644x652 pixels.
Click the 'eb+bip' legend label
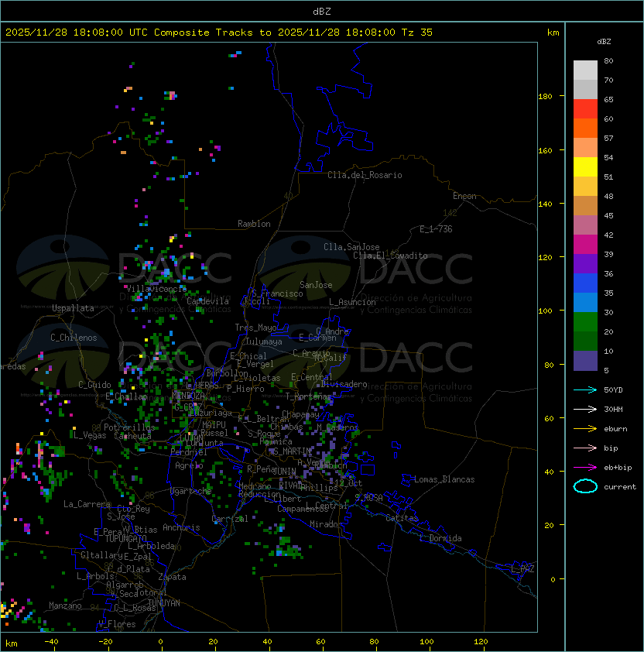click(x=618, y=468)
